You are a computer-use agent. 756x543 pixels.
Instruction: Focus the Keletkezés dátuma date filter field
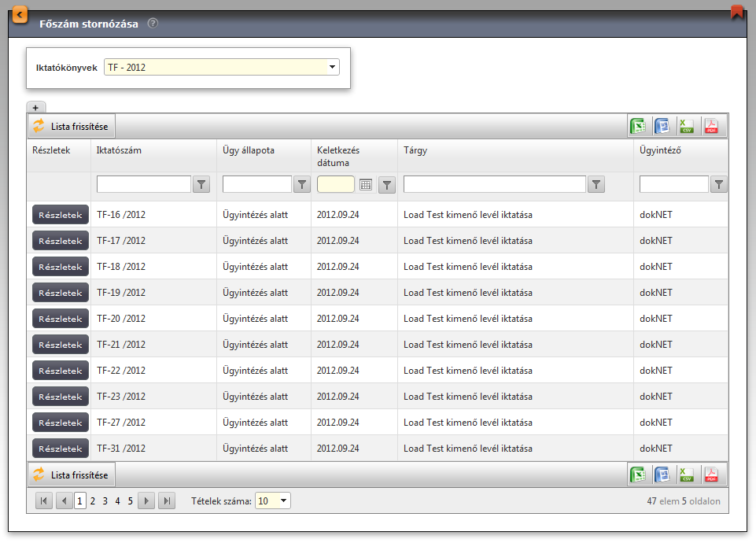pyautogui.click(x=336, y=185)
